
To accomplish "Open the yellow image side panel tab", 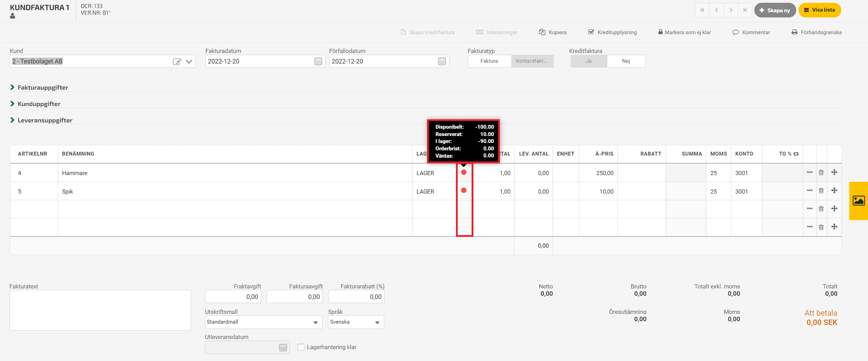I will pos(858,201).
